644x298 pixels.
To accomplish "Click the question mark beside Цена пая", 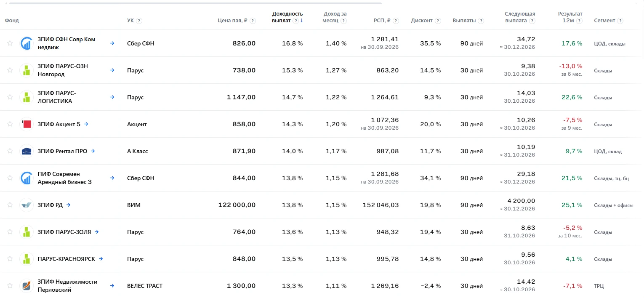I will coord(253,21).
